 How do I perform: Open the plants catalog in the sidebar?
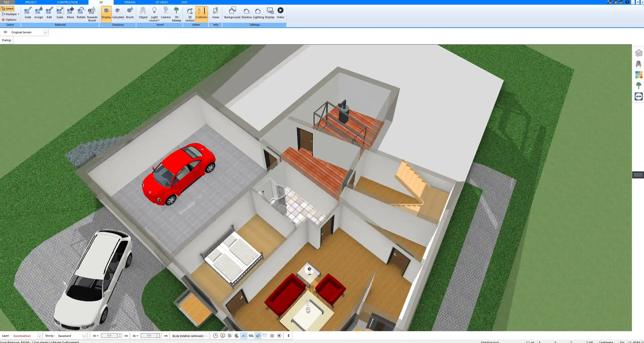tap(639, 85)
